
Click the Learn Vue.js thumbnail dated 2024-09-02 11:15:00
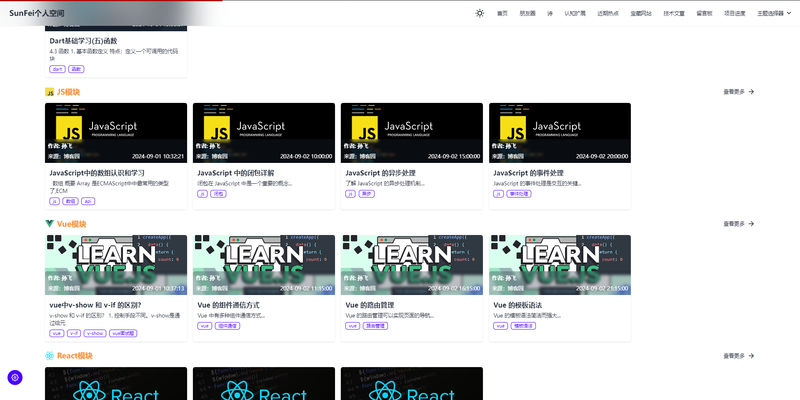pos(264,265)
